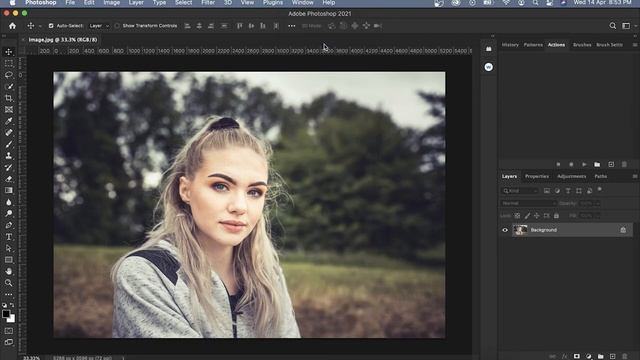Delete the selected action with the trash icon
The height and width of the screenshot is (360, 640).
pyautogui.click(x=624, y=164)
